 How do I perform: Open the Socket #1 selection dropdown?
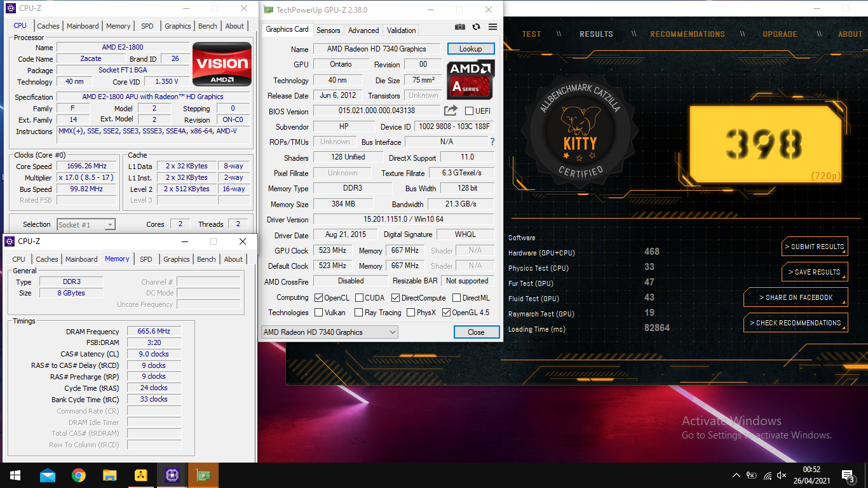(86, 224)
